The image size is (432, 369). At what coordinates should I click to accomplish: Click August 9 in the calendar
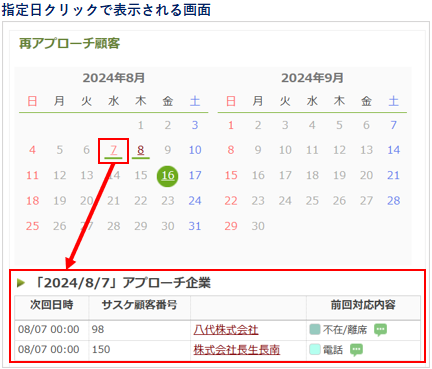click(168, 150)
